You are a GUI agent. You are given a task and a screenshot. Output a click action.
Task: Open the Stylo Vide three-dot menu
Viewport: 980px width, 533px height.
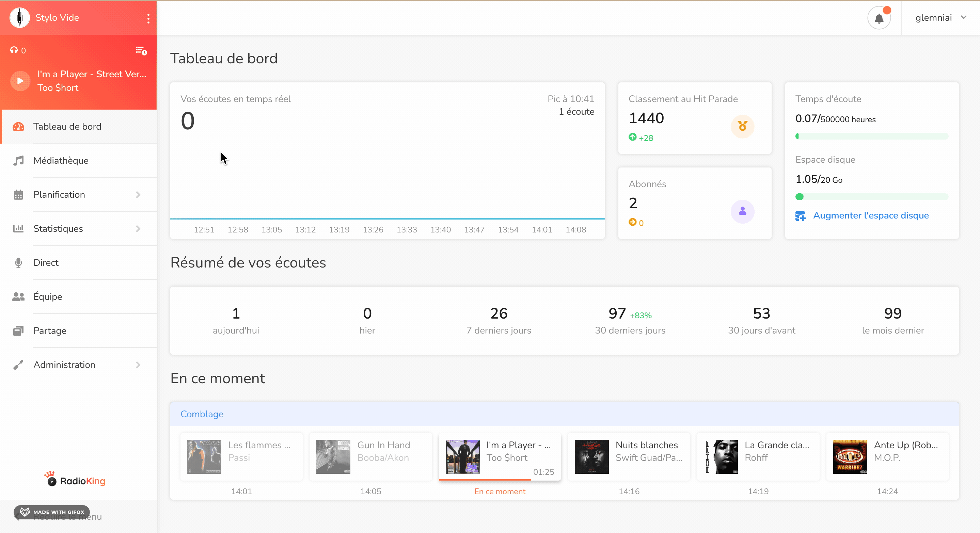[x=148, y=18]
